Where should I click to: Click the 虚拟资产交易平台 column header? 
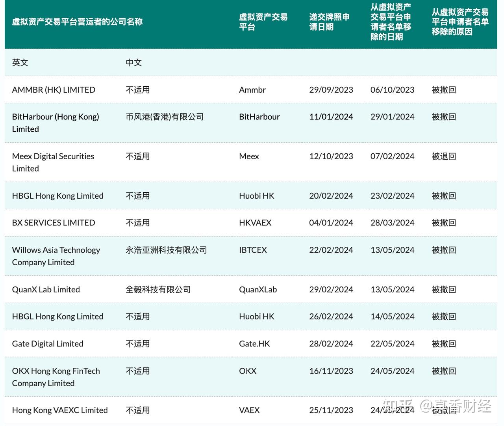pyautogui.click(x=263, y=22)
